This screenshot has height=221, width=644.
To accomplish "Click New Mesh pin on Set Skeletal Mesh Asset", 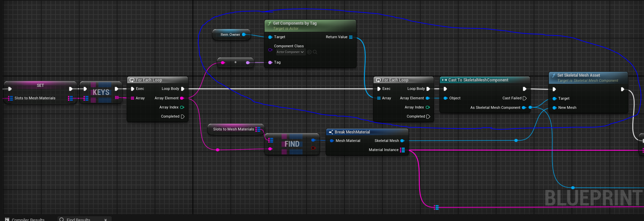I will [555, 108].
